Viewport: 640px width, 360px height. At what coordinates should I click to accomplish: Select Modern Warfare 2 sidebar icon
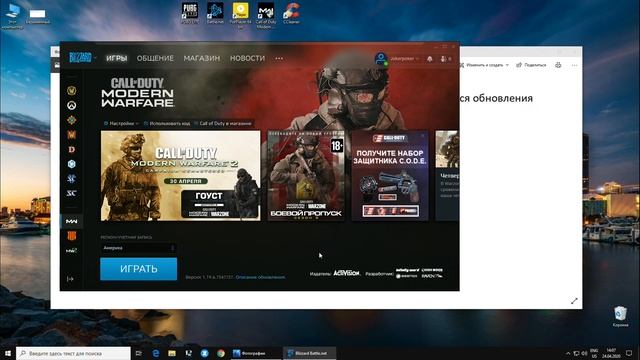[71, 251]
